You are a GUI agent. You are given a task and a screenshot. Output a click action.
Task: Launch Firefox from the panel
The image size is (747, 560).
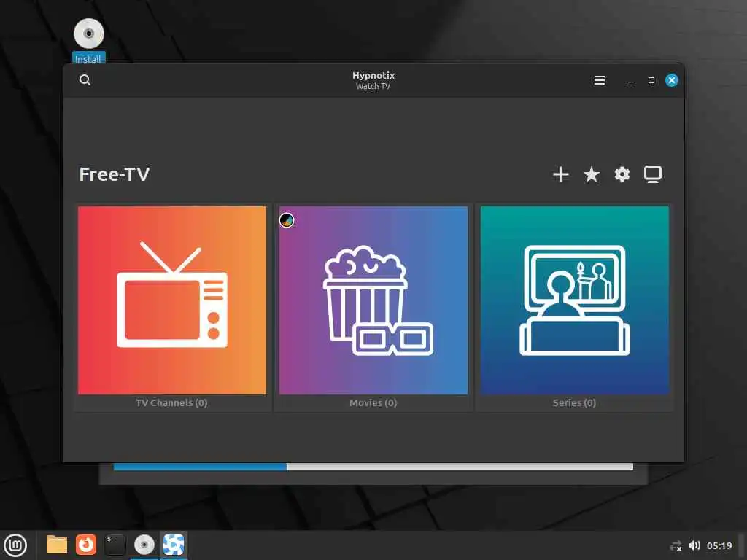[86, 545]
